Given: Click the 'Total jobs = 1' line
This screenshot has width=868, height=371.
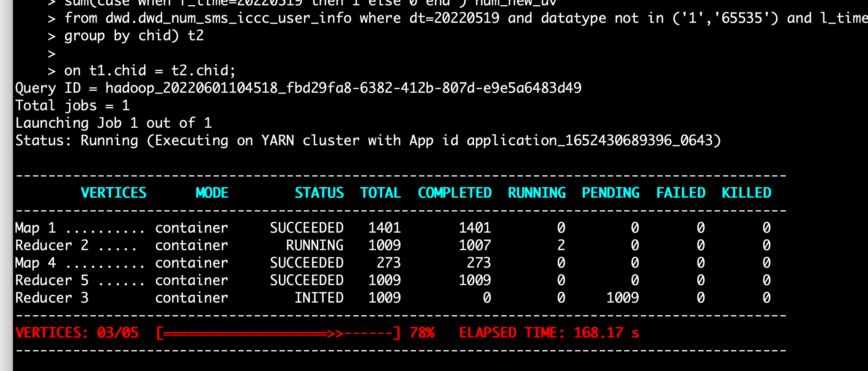Looking at the screenshot, I should 73,105.
